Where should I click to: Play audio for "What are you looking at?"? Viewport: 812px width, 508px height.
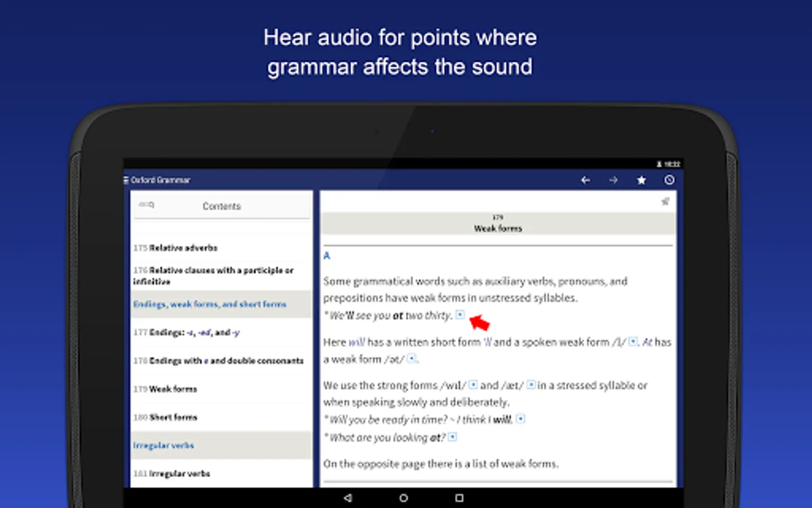click(452, 437)
